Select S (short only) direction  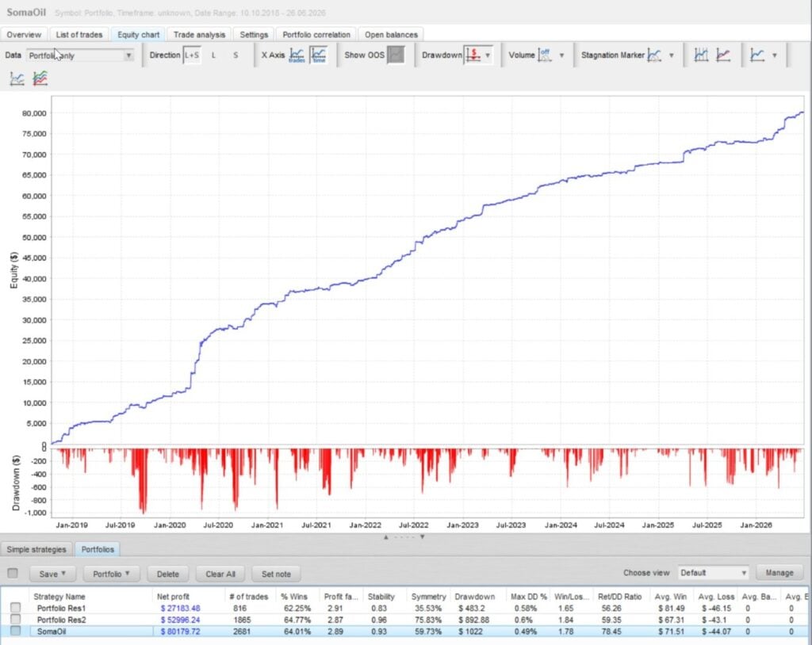pos(236,55)
